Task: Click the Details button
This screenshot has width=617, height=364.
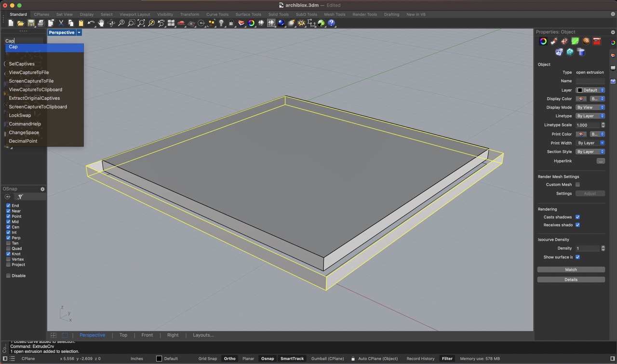Action: click(x=571, y=280)
